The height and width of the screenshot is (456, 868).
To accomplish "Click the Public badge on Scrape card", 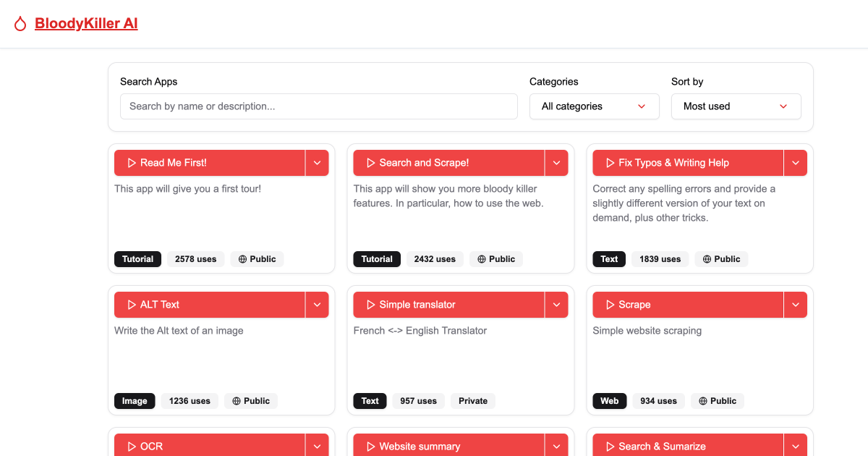I will (x=718, y=401).
